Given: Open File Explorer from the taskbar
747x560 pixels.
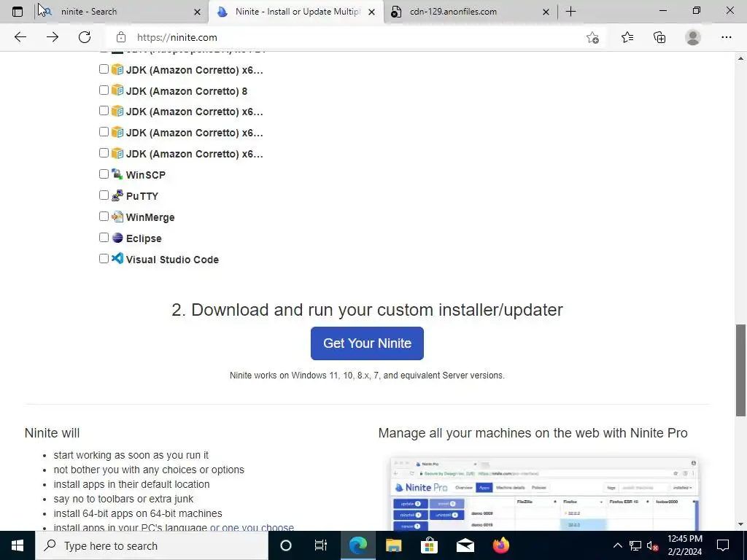Looking at the screenshot, I should point(393,545).
